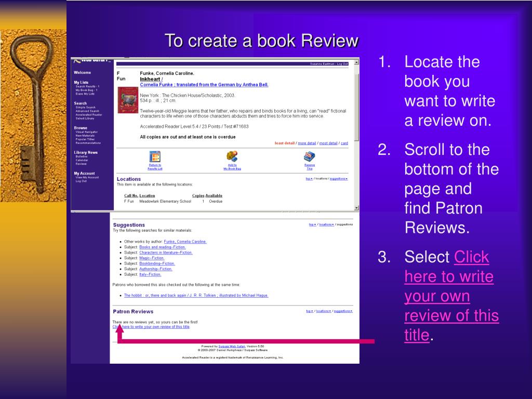Click the top link in Patron Reviews section
Screen dimensions: 532x399
(310, 311)
